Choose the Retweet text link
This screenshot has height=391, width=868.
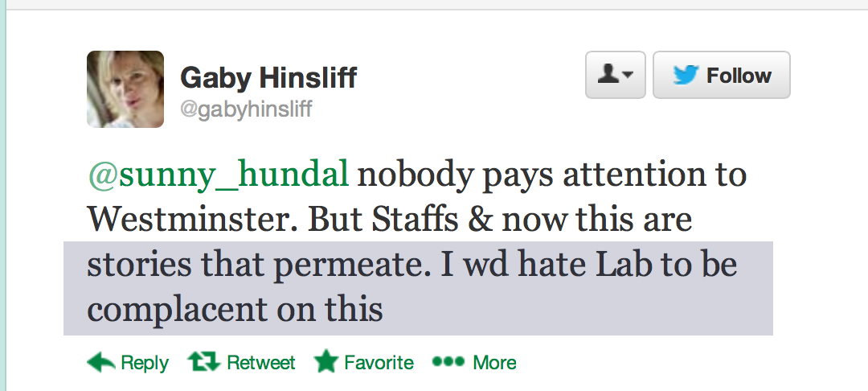[x=261, y=363]
